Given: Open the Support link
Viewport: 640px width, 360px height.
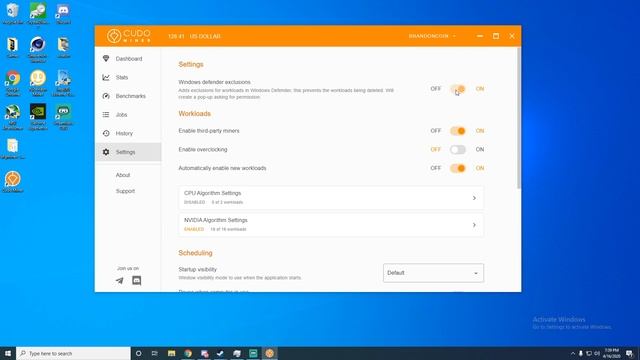Looking at the screenshot, I should tap(125, 191).
